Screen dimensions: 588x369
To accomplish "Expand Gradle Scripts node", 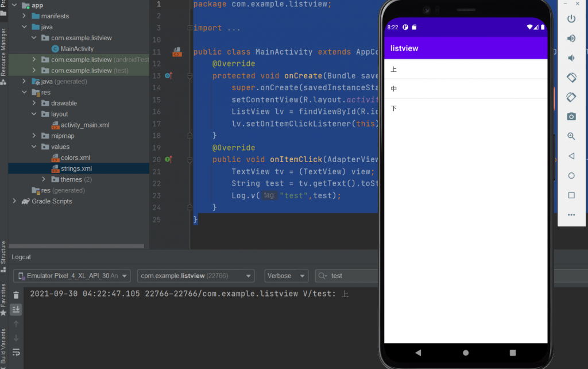I will click(x=14, y=201).
